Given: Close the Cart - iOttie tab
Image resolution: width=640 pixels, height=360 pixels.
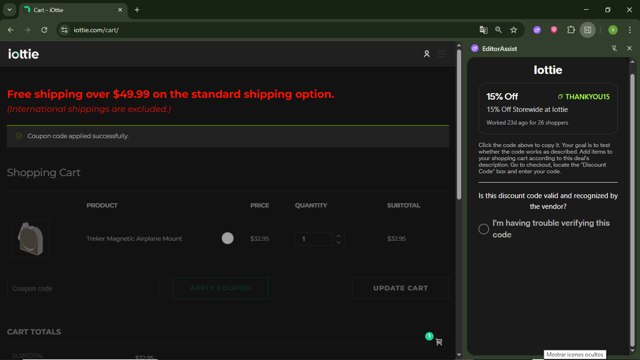Looking at the screenshot, I should pos(120,10).
